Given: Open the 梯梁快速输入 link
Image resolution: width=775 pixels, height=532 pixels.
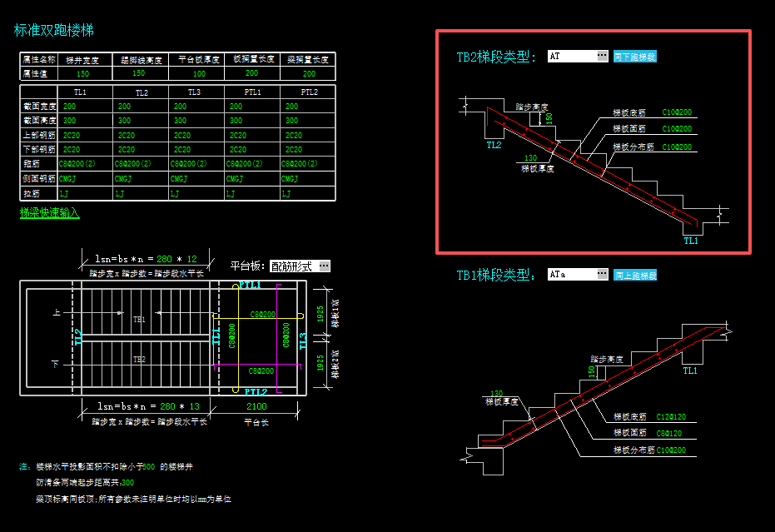Looking at the screenshot, I should coord(49,212).
